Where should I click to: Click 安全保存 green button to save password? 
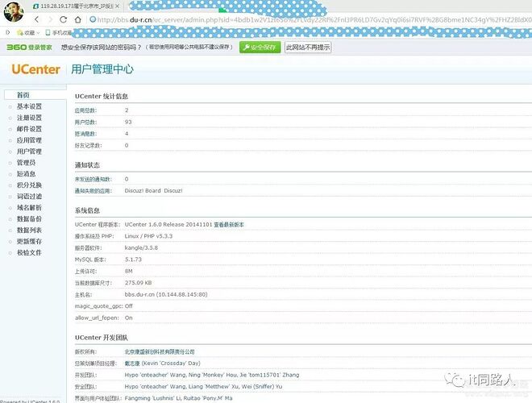point(260,48)
